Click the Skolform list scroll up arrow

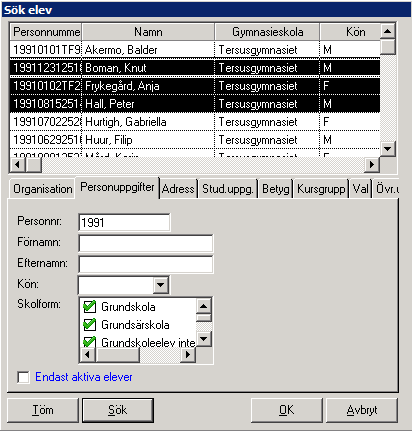click(x=204, y=306)
